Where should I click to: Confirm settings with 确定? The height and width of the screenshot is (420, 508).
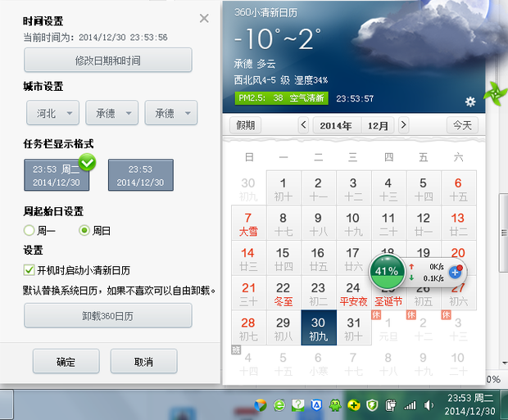pyautogui.click(x=66, y=361)
